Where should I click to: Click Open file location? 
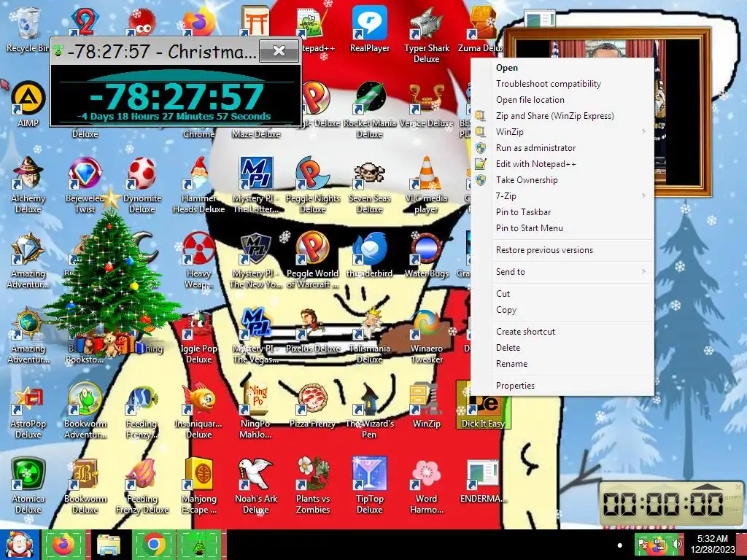click(562, 100)
